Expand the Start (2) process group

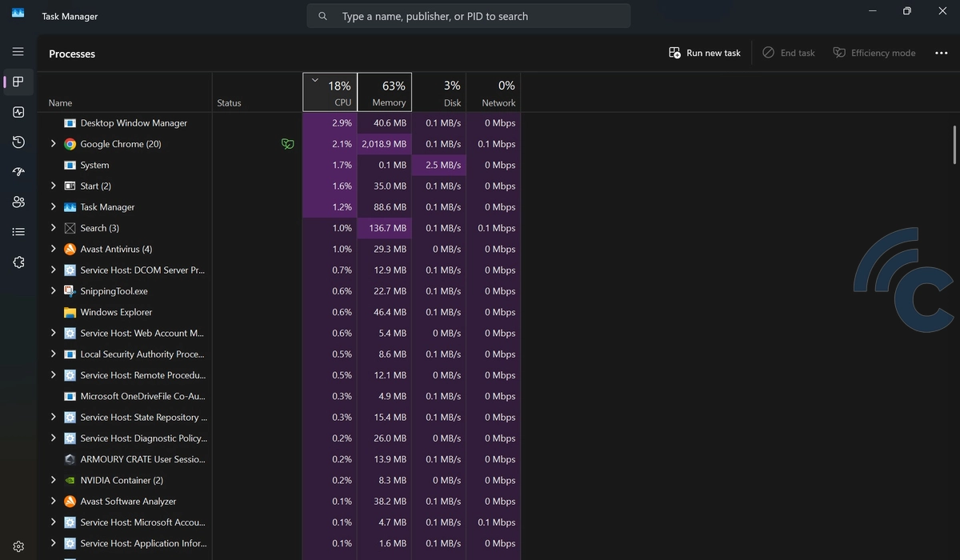tap(53, 186)
